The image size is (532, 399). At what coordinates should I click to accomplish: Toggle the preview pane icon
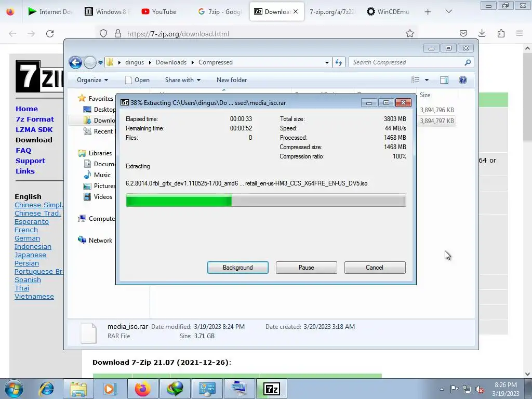tap(444, 80)
